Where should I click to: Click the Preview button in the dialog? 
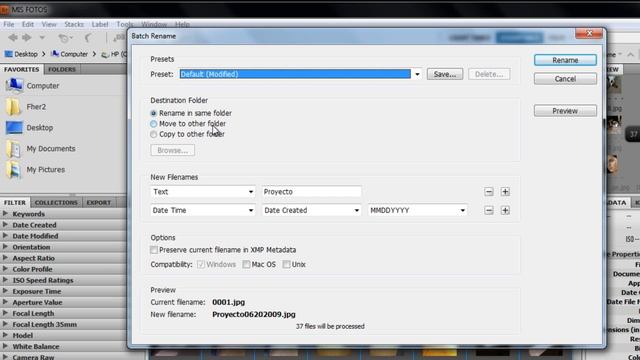tap(565, 111)
